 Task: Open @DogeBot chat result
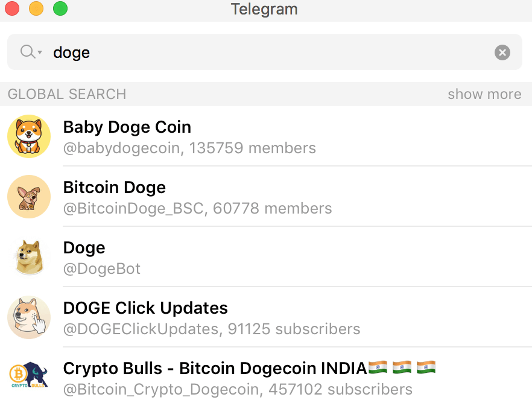pos(266,257)
